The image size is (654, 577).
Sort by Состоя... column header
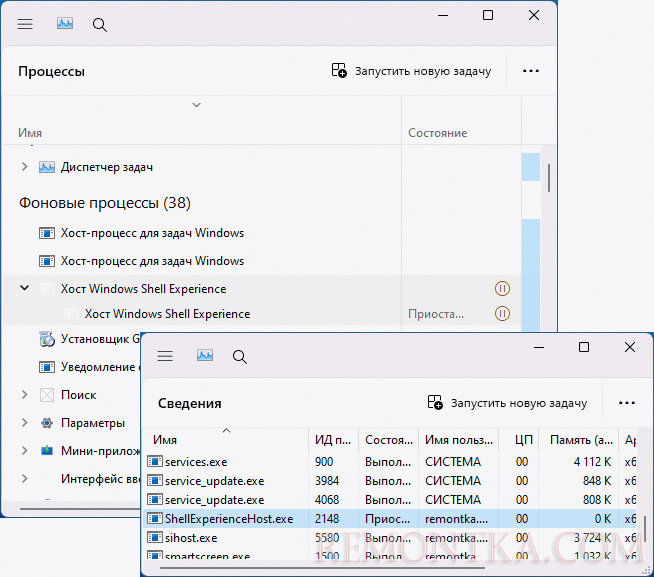[x=388, y=440]
